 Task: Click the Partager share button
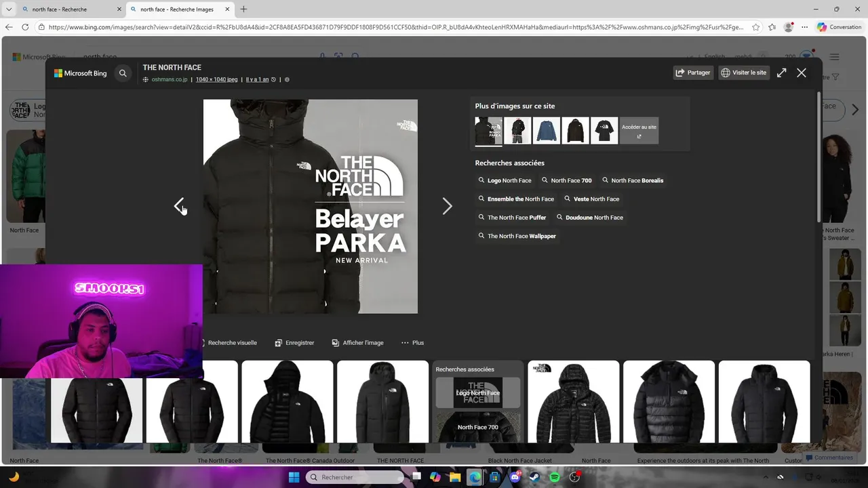click(693, 73)
